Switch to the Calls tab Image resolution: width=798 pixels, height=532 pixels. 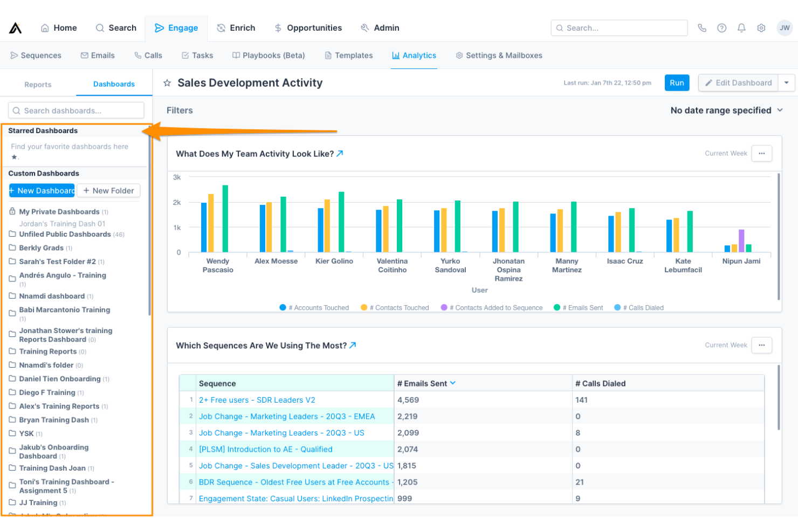pos(148,56)
